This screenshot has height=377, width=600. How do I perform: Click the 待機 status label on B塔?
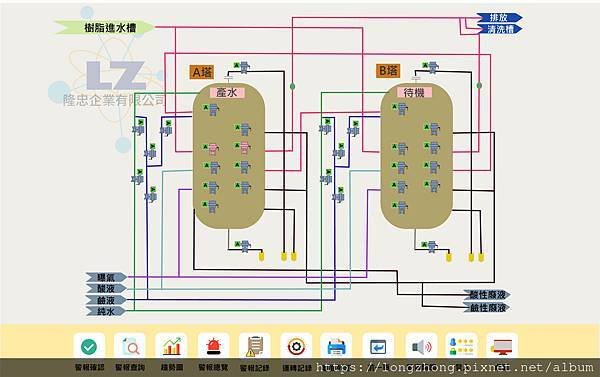(x=415, y=92)
